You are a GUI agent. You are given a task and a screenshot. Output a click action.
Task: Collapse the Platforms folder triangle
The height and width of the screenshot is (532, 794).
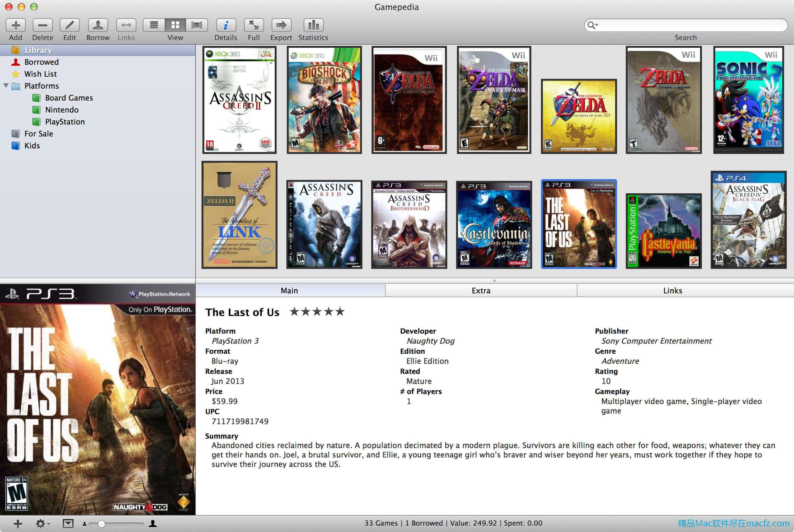6,86
